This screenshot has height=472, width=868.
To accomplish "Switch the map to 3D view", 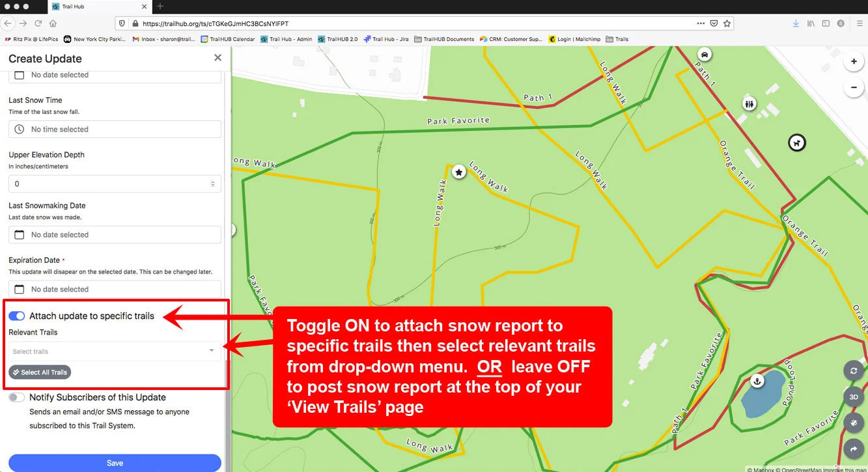I will pyautogui.click(x=853, y=396).
